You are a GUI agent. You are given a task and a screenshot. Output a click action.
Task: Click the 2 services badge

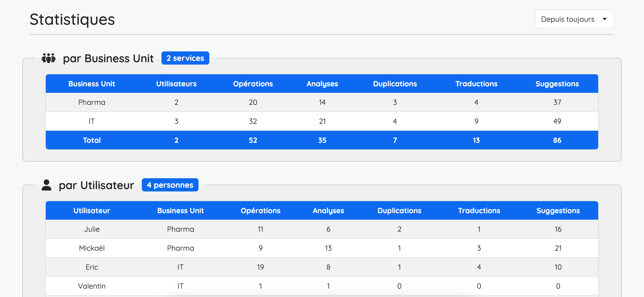[x=185, y=58]
